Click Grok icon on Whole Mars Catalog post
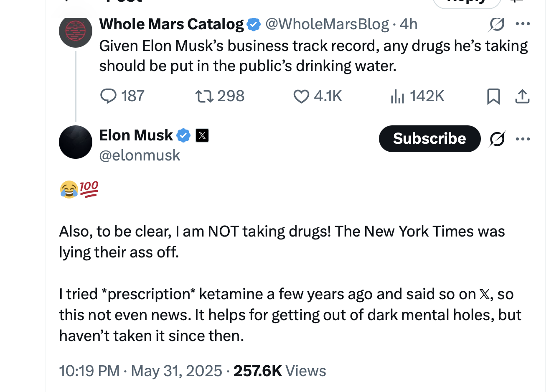 coord(497,25)
